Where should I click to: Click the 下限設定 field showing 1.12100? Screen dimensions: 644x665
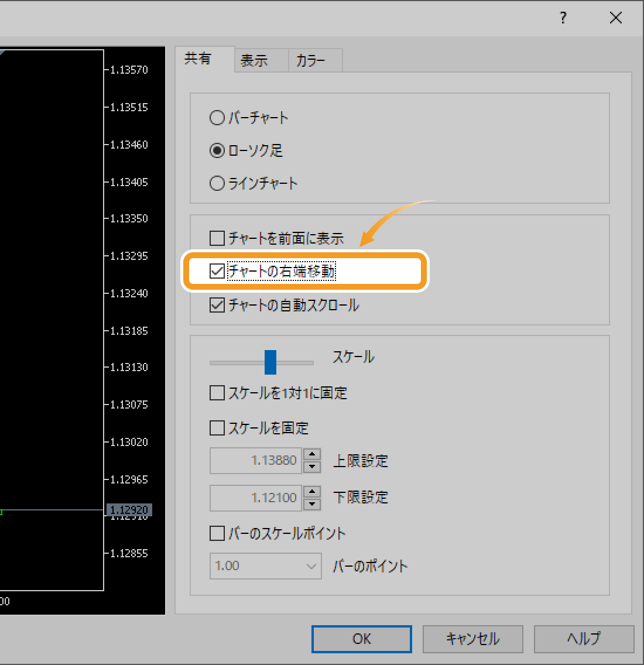click(256, 498)
